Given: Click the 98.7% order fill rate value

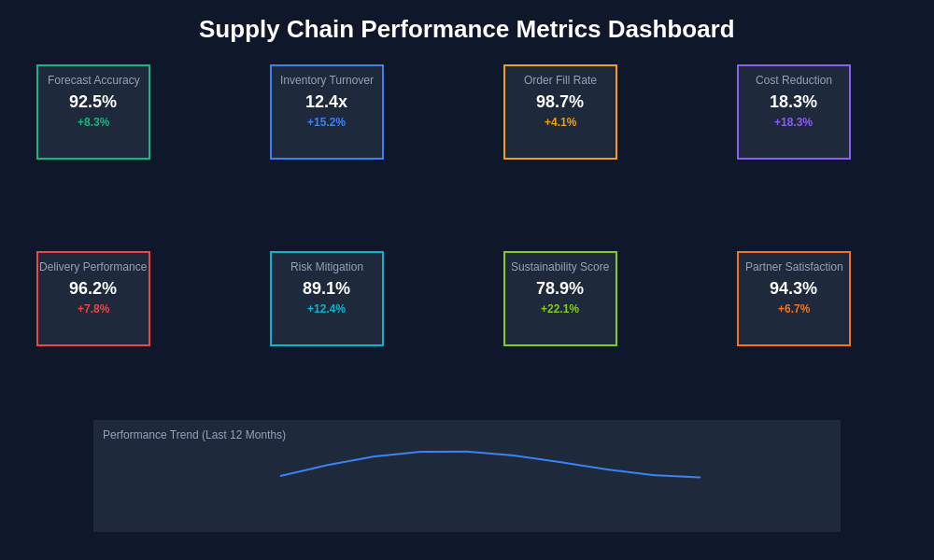Looking at the screenshot, I should (x=560, y=102).
